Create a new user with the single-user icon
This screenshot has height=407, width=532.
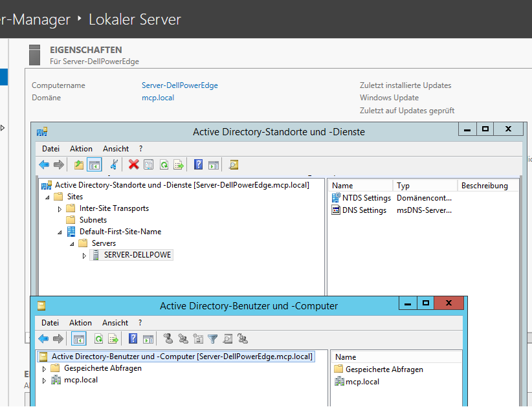pyautogui.click(x=168, y=339)
